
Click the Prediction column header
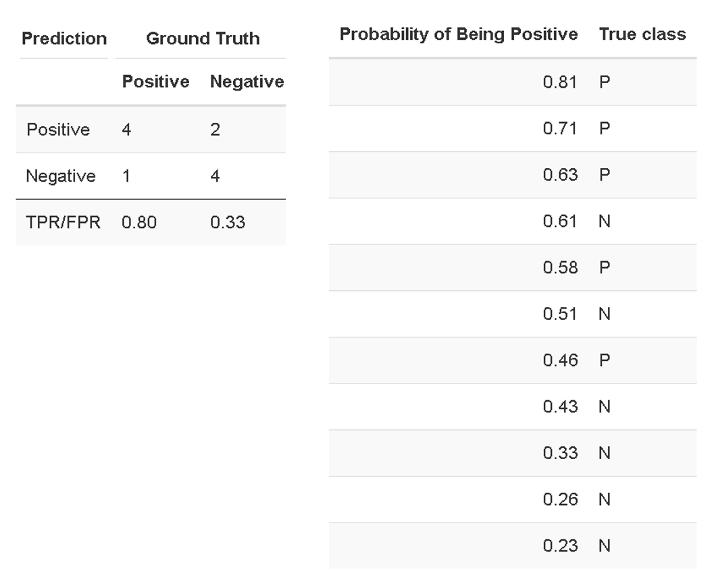point(64,38)
